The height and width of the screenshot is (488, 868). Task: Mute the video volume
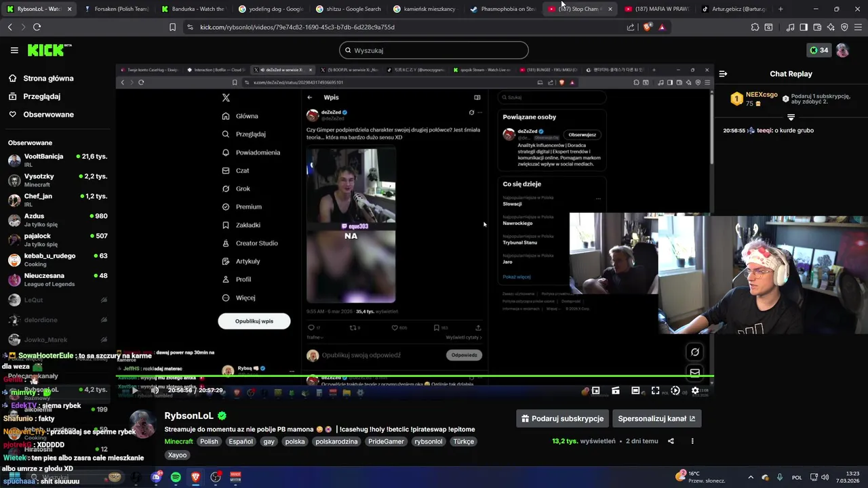coord(155,390)
